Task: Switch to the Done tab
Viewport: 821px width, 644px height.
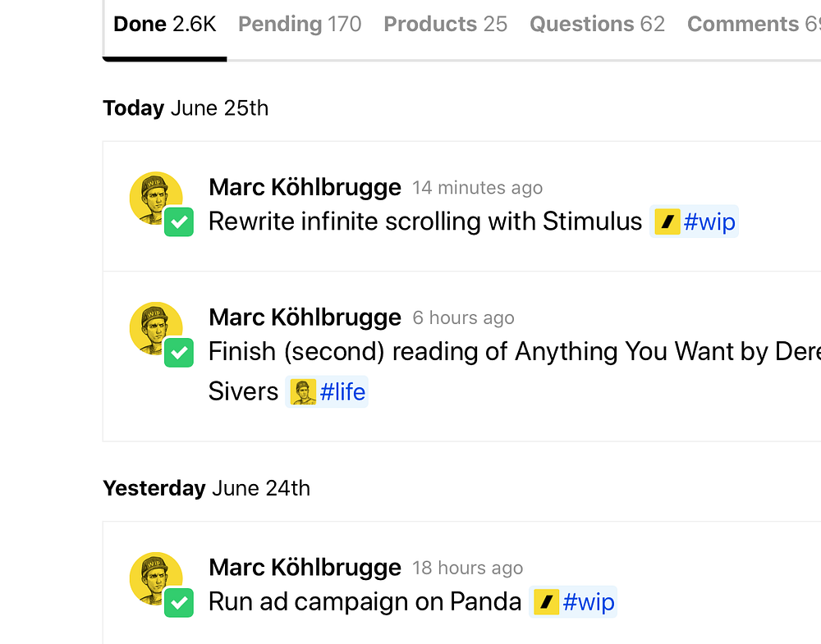Action: point(164,25)
